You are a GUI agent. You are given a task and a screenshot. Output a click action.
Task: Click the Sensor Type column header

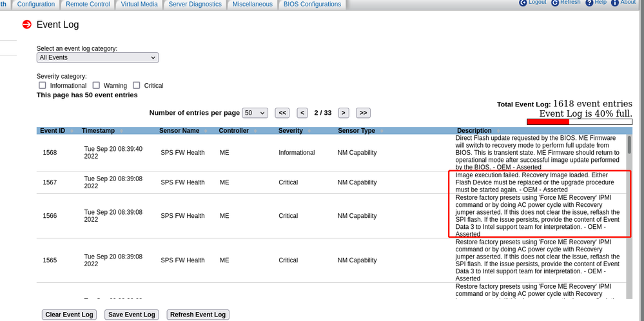(x=356, y=131)
